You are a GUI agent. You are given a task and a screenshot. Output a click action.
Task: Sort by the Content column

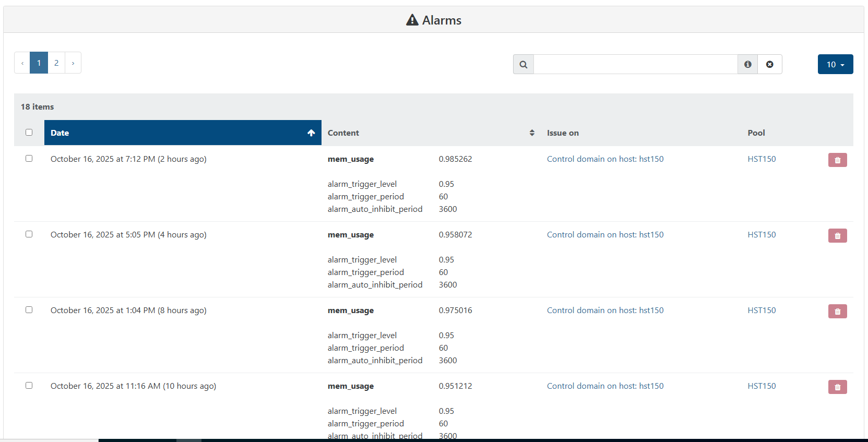(x=531, y=133)
